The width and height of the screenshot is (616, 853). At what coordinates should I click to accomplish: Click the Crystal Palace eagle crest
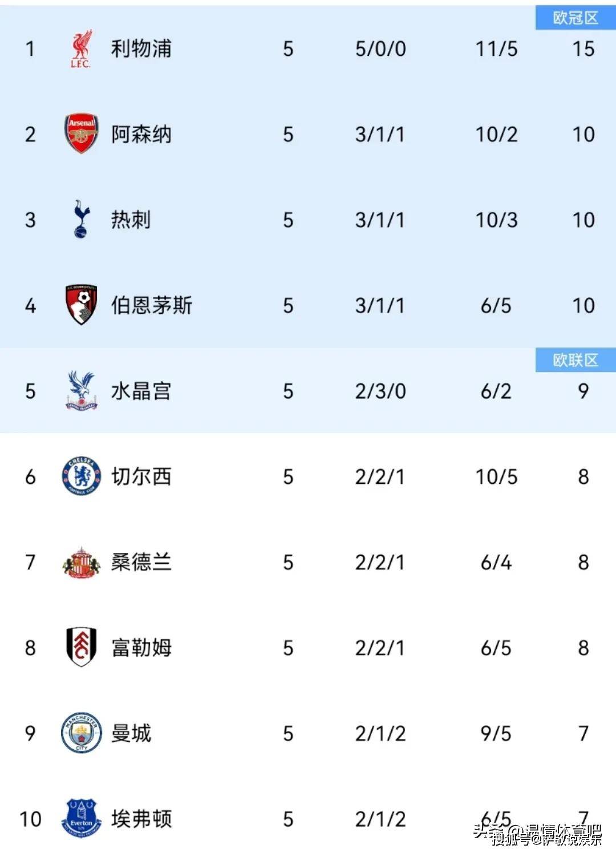(x=81, y=391)
